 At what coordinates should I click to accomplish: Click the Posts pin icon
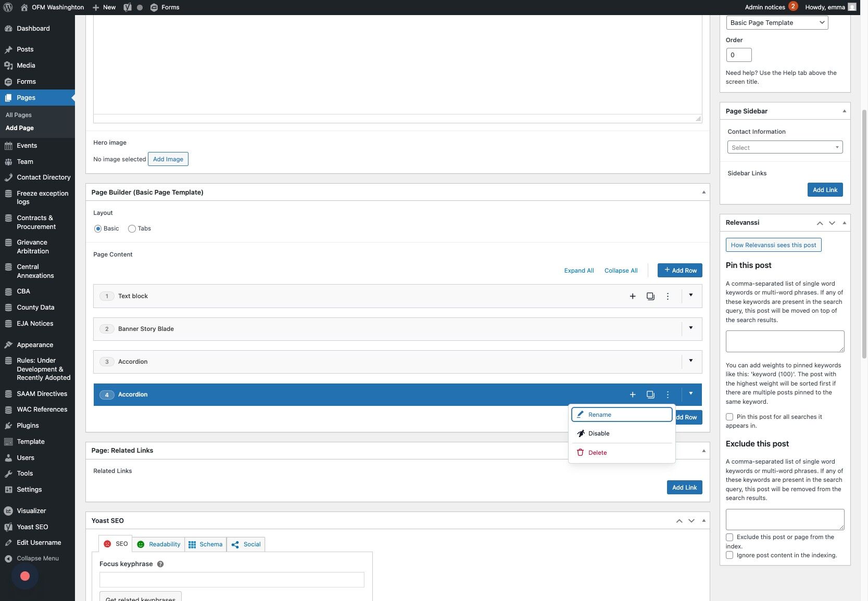pos(8,49)
